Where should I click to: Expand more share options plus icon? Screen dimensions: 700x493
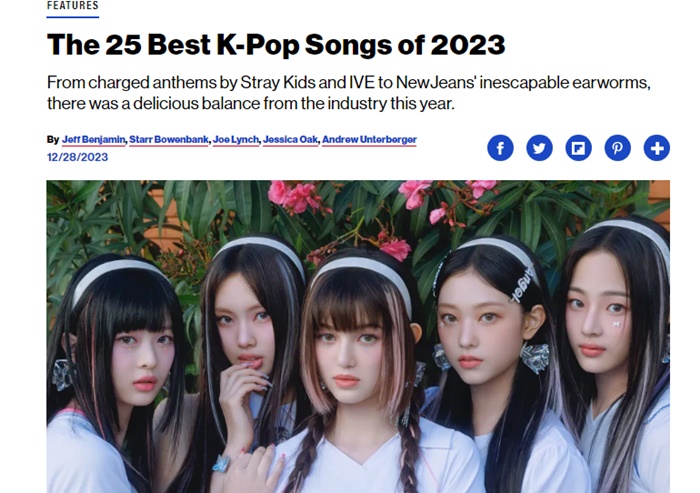(657, 148)
